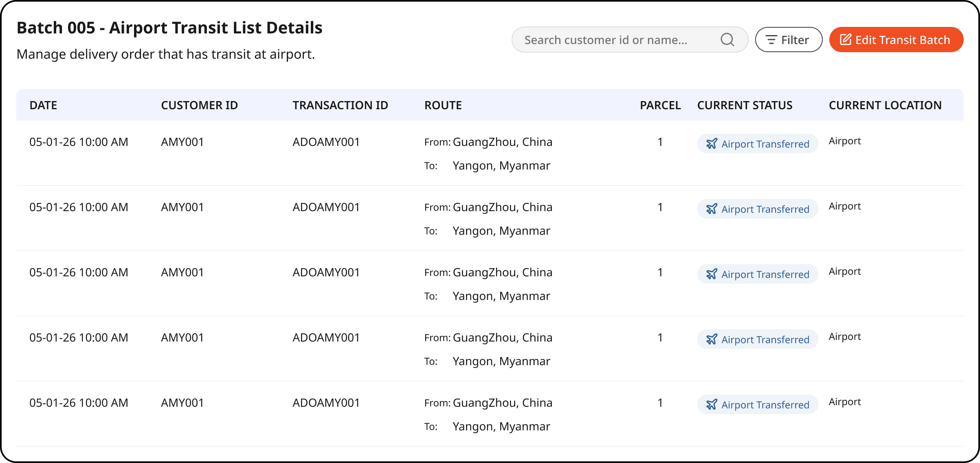
Task: Click parcel count 1 in the third row
Action: pos(660,272)
